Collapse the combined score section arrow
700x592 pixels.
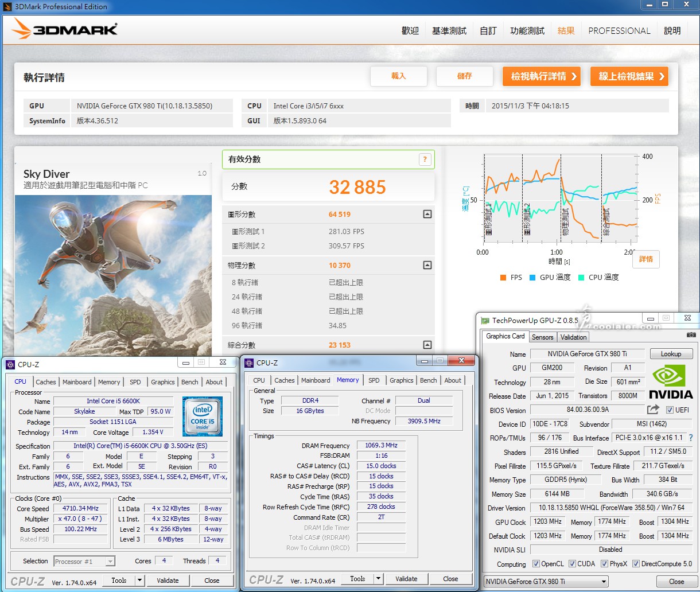427,345
